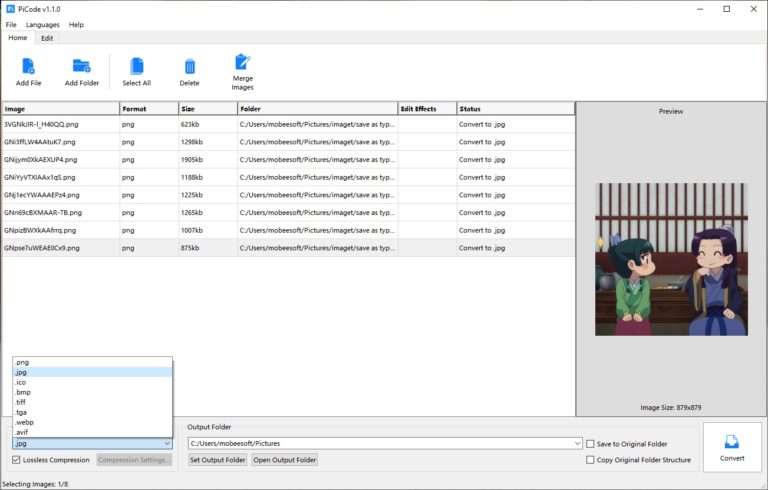Enable Save to Original Folder
Image resolution: width=768 pixels, height=490 pixels.
tap(590, 443)
